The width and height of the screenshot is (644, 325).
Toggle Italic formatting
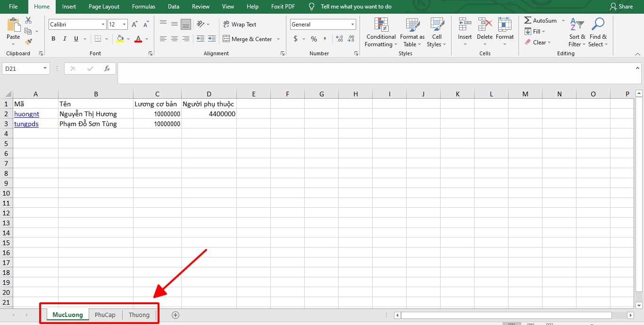tap(64, 39)
